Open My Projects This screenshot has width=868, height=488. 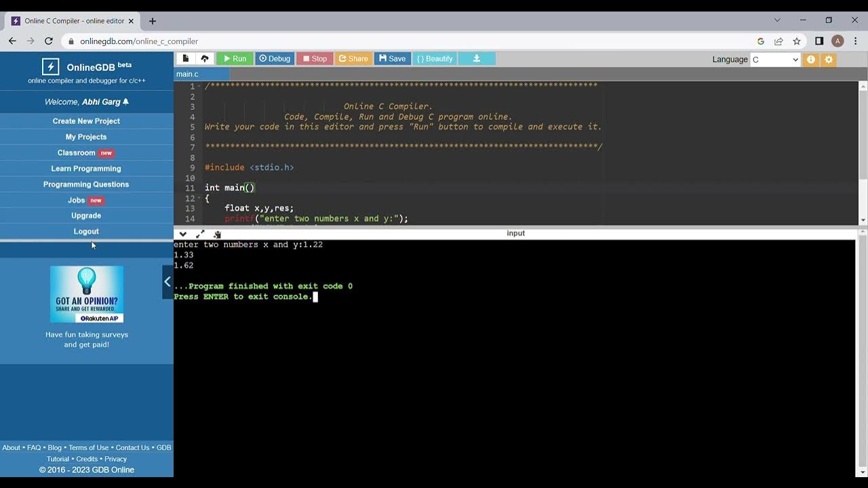tap(86, 137)
